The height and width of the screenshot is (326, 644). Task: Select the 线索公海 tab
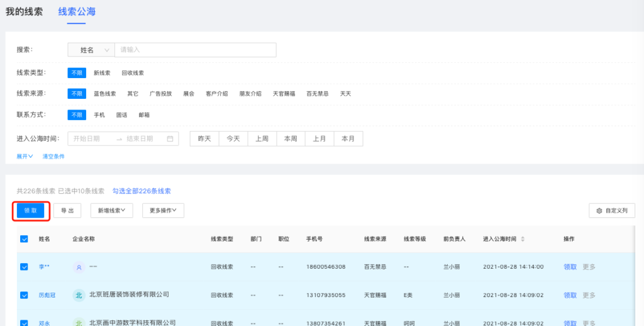point(76,11)
